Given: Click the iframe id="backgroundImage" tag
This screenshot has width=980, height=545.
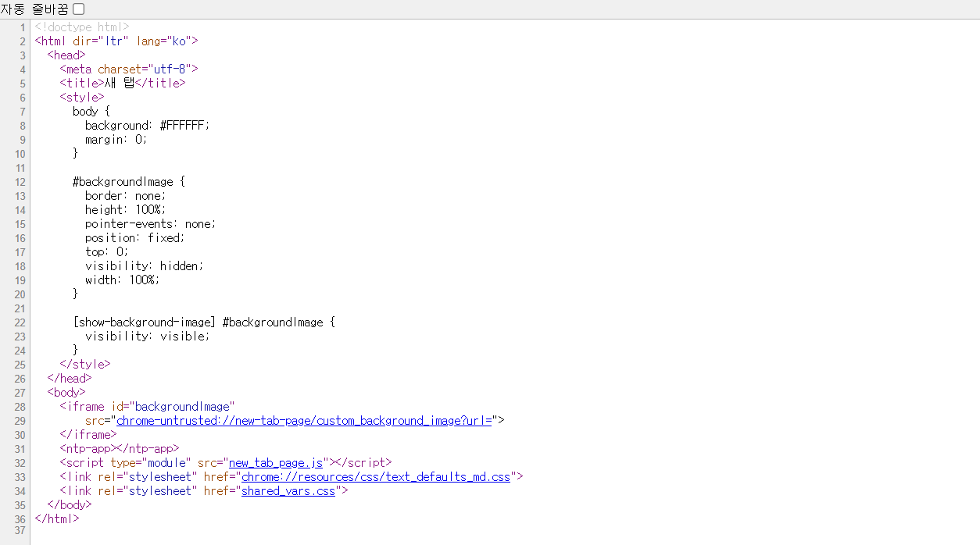Looking at the screenshot, I should 148,406.
